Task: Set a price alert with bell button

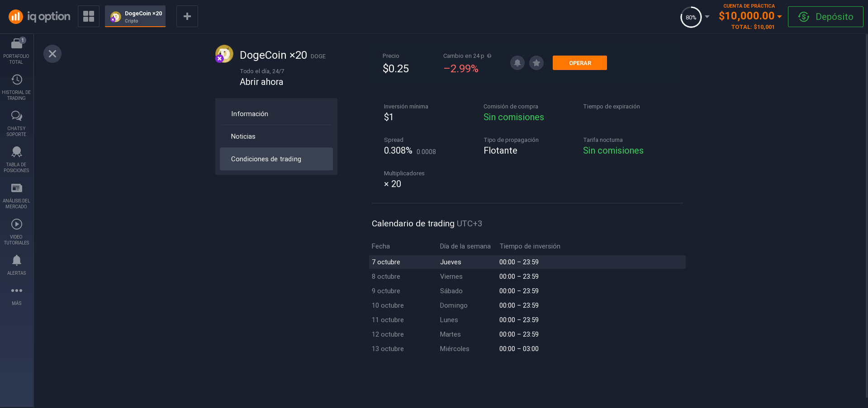Action: [517, 63]
